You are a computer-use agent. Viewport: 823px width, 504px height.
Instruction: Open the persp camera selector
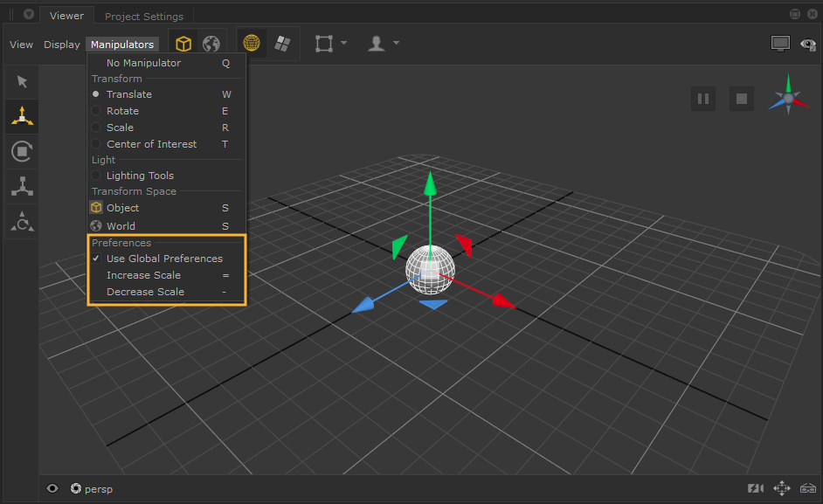pyautogui.click(x=97, y=489)
